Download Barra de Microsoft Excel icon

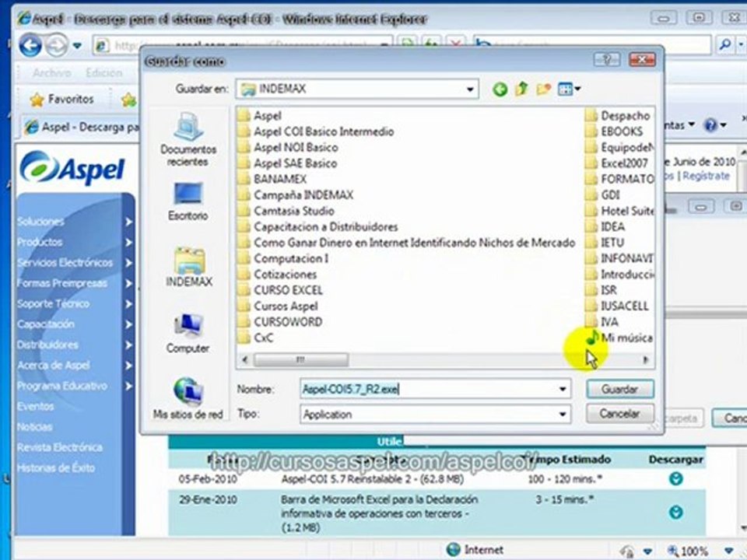675,513
